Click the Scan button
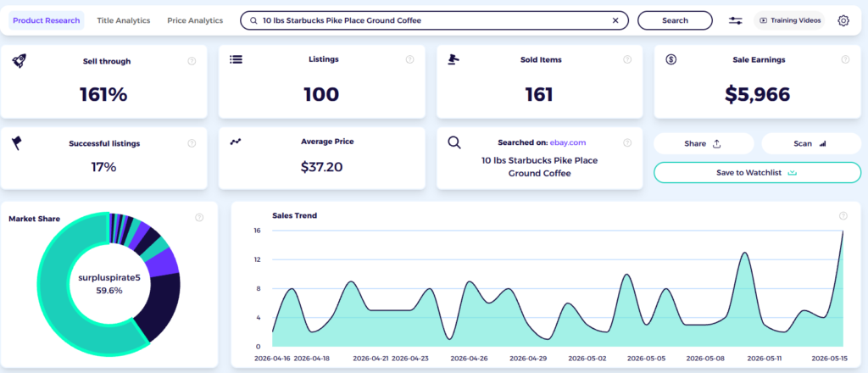868x373 pixels. pyautogui.click(x=811, y=143)
